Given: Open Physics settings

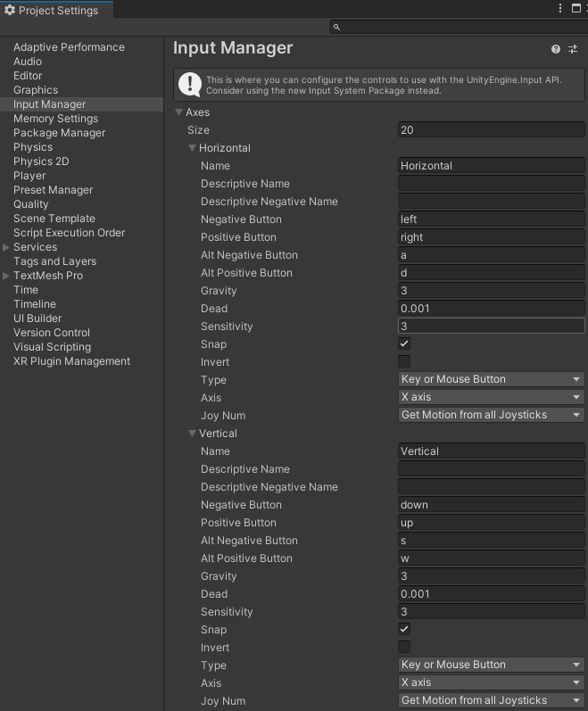Looking at the screenshot, I should pos(33,147).
